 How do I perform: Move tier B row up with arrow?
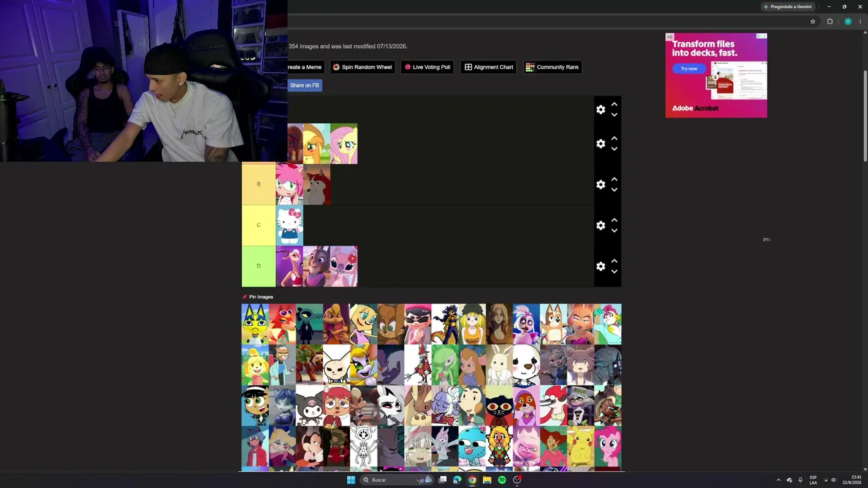[x=614, y=179]
